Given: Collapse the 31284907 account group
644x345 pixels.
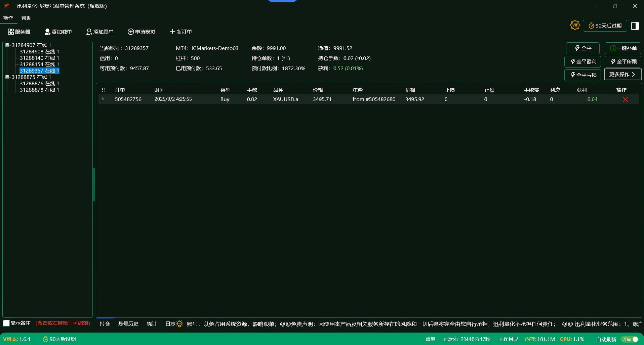Looking at the screenshot, I should [7, 45].
